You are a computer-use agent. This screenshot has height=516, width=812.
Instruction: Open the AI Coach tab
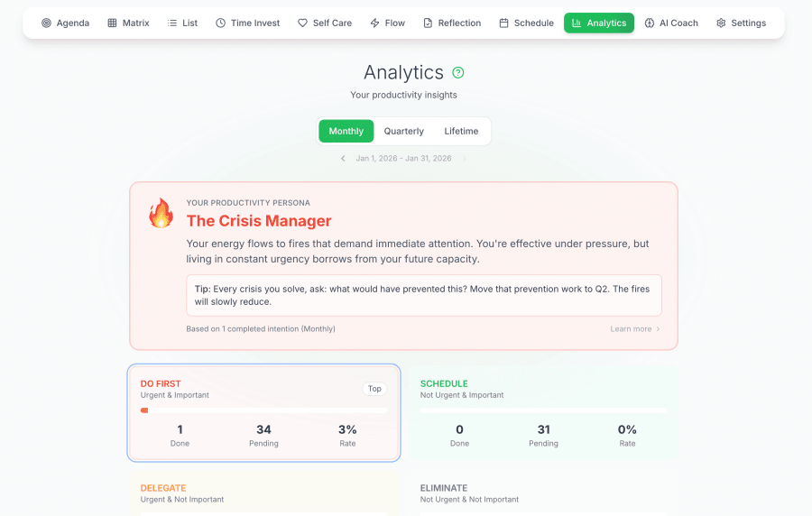(671, 23)
